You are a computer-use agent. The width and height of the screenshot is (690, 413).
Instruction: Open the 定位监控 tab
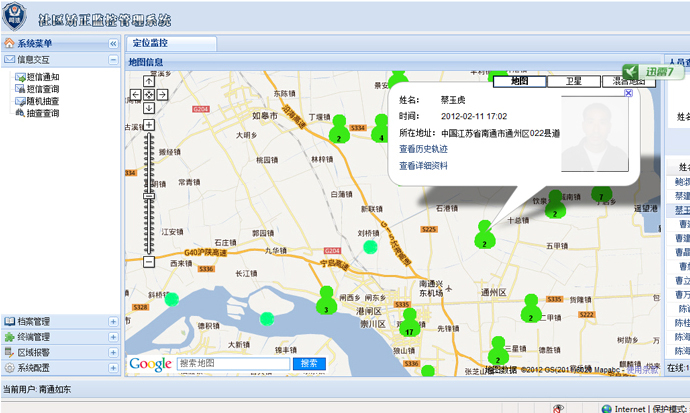point(150,43)
